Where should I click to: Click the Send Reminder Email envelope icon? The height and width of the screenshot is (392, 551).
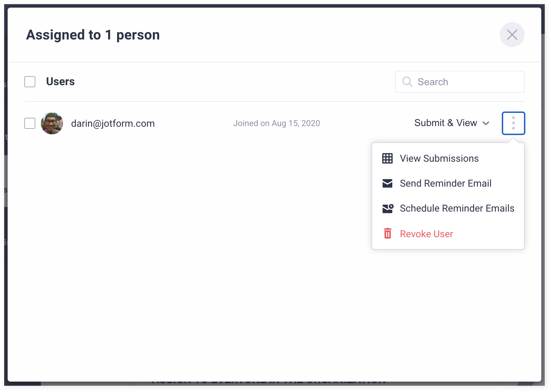pyautogui.click(x=387, y=183)
